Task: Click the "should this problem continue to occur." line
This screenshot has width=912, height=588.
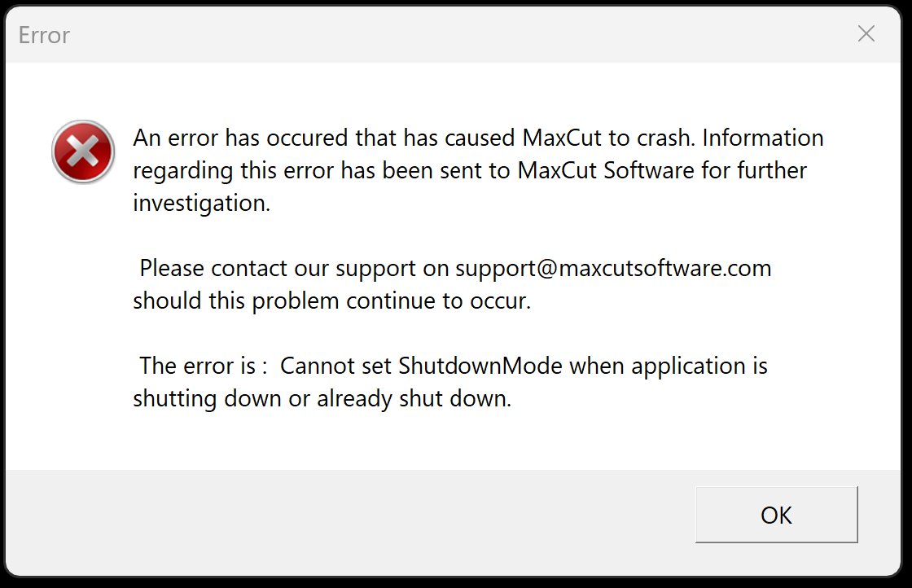Action: pyautogui.click(x=332, y=301)
